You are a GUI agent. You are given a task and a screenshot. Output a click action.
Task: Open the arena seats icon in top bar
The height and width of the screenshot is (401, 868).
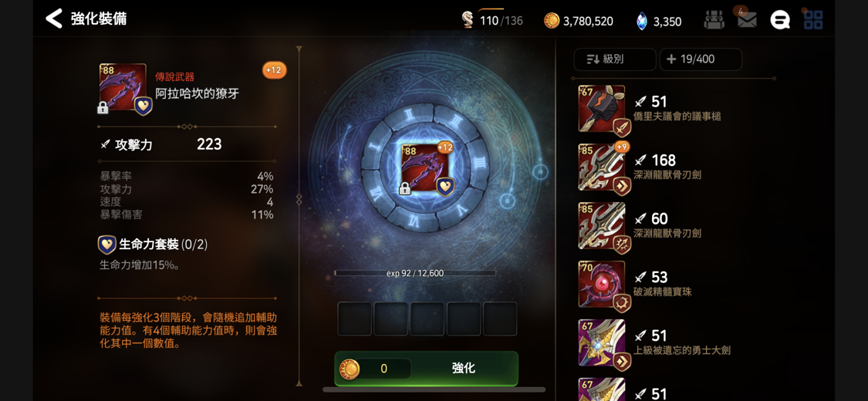(714, 20)
